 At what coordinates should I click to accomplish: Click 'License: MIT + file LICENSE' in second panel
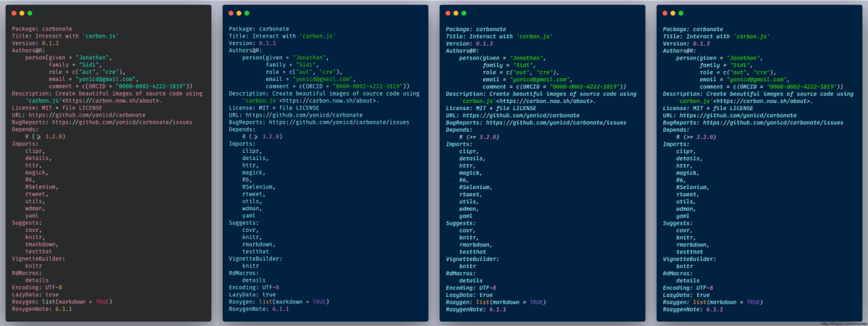pyautogui.click(x=274, y=108)
